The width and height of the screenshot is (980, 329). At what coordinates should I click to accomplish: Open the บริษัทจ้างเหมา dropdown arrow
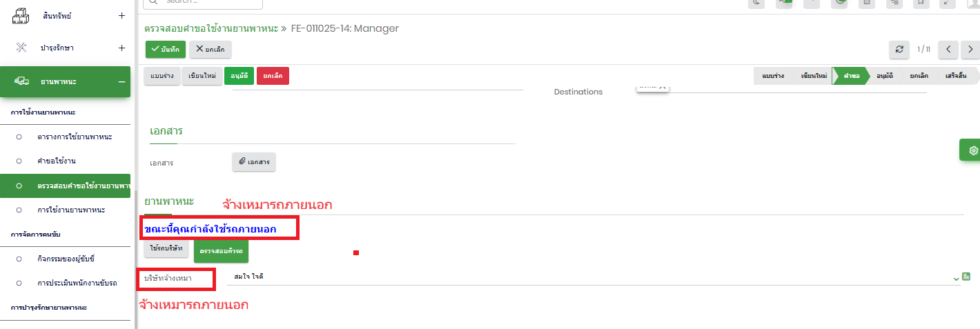(956, 278)
